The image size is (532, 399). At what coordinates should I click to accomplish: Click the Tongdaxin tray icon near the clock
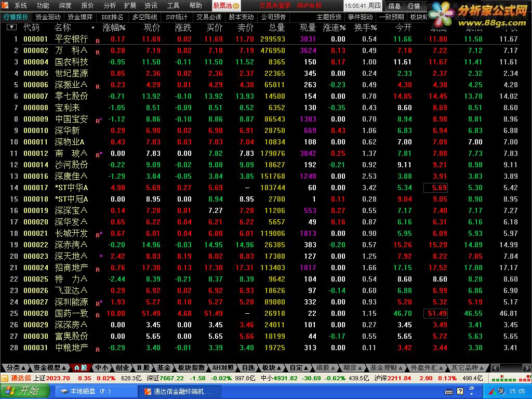pyautogui.click(x=493, y=392)
